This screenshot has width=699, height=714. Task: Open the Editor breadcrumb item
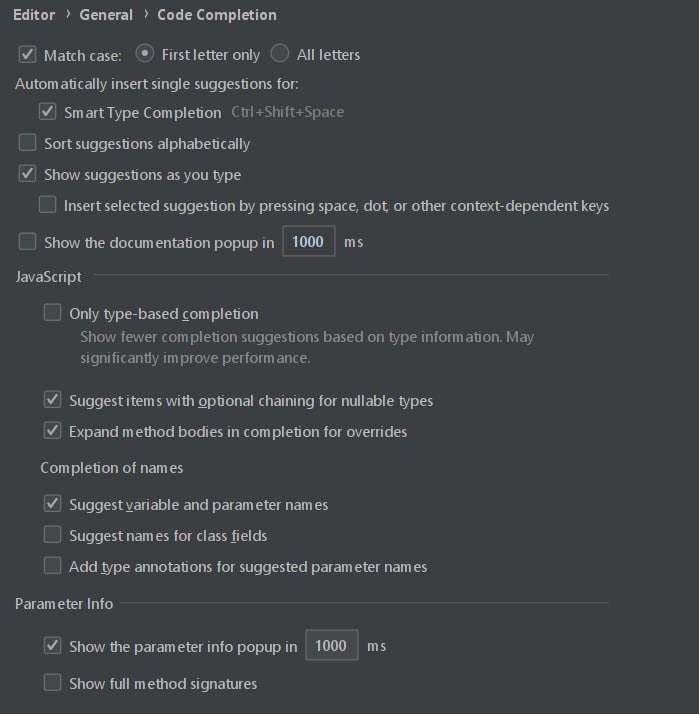(x=34, y=15)
